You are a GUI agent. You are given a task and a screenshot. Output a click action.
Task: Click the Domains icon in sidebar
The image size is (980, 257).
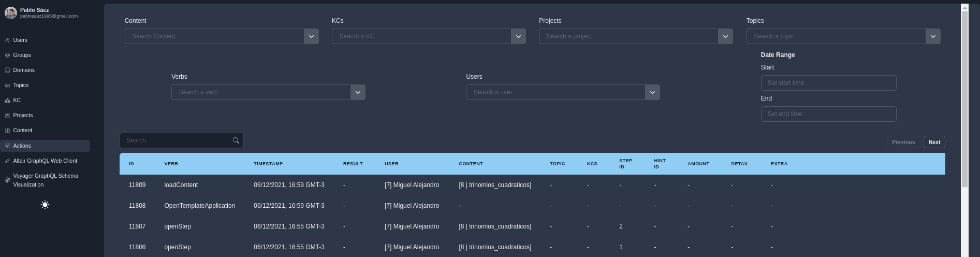tap(7, 70)
